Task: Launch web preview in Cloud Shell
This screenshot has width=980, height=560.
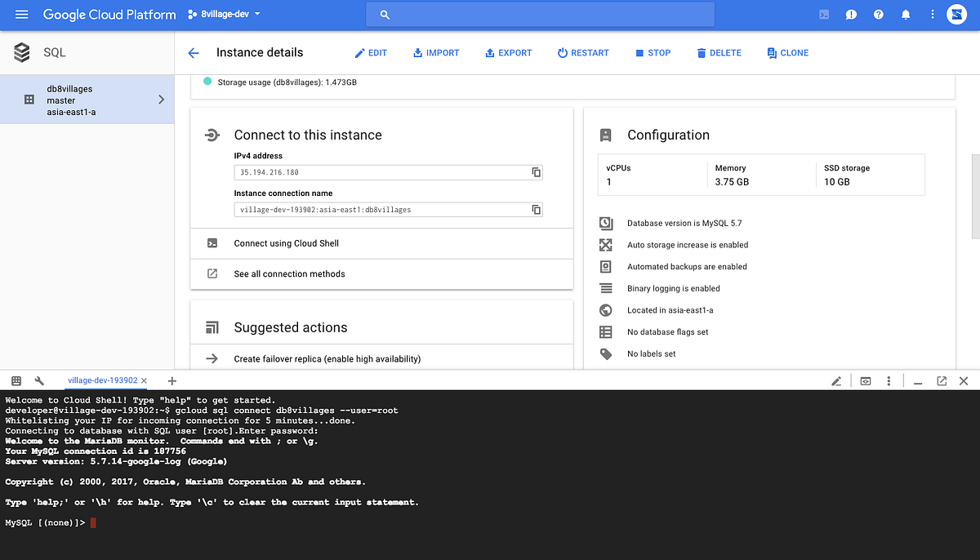Action: (x=865, y=380)
